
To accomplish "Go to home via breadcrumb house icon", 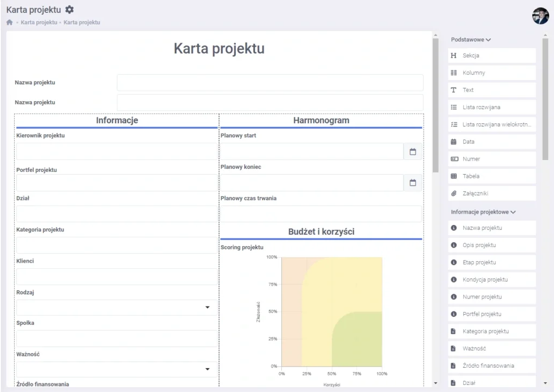I will (10, 22).
